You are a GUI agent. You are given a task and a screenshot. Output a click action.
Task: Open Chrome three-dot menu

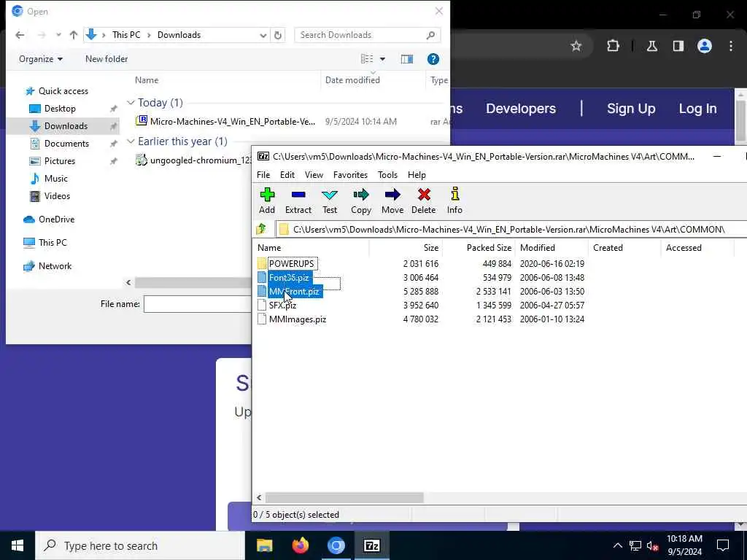[731, 46]
